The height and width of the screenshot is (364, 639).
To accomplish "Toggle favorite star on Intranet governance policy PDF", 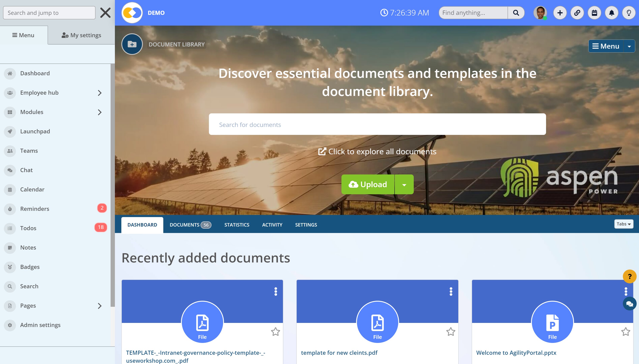I will pos(275,332).
